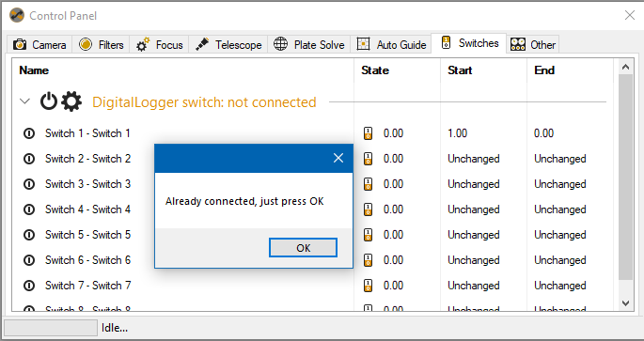Click the power icon beside Switch 5
This screenshot has height=341, width=644.
(29, 235)
